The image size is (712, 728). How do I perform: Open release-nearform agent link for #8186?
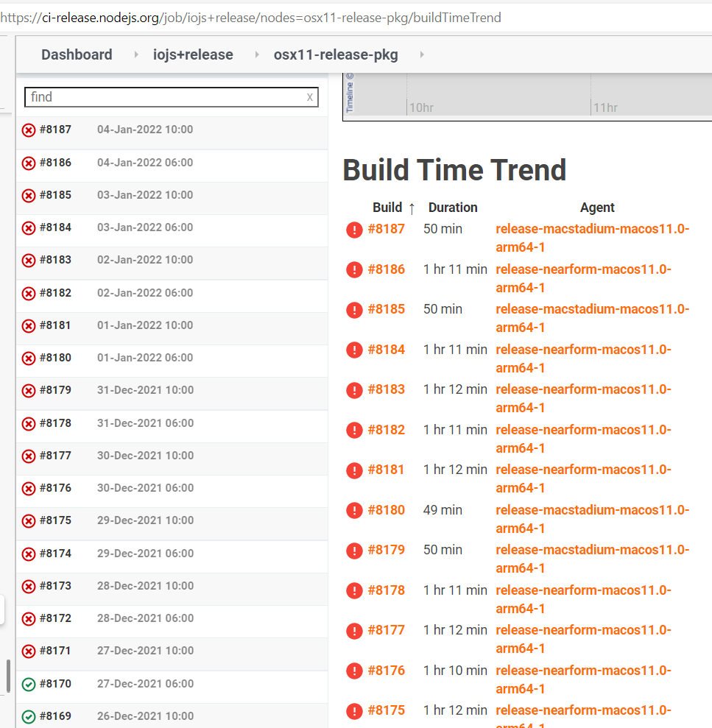[x=583, y=278]
